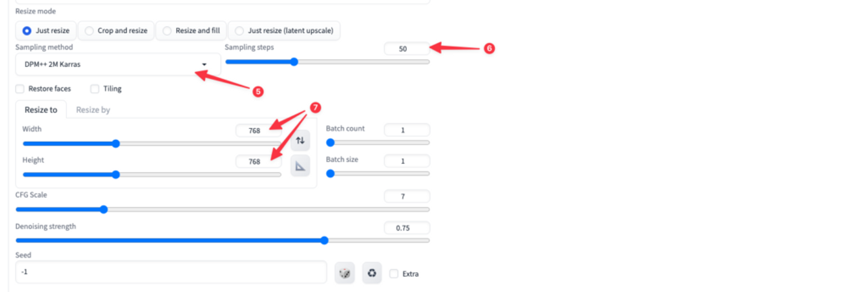Click the Sampling steps slider handle
This screenshot has height=292, width=868.
[294, 62]
